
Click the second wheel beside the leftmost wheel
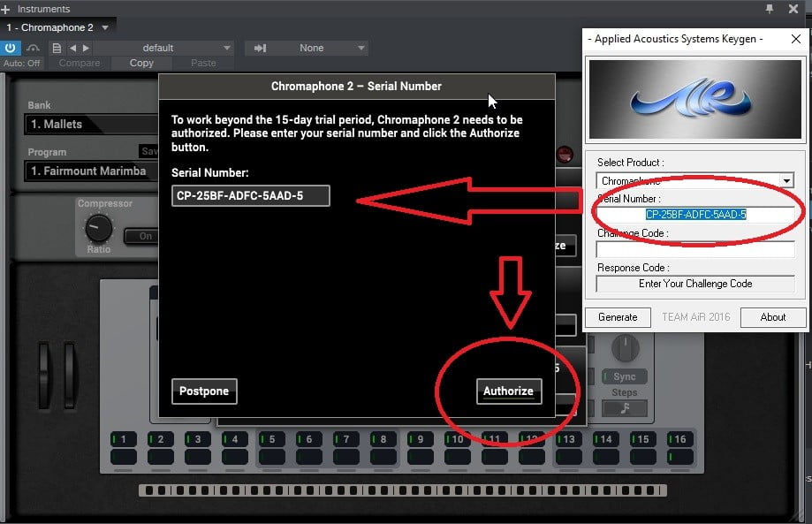click(x=70, y=375)
